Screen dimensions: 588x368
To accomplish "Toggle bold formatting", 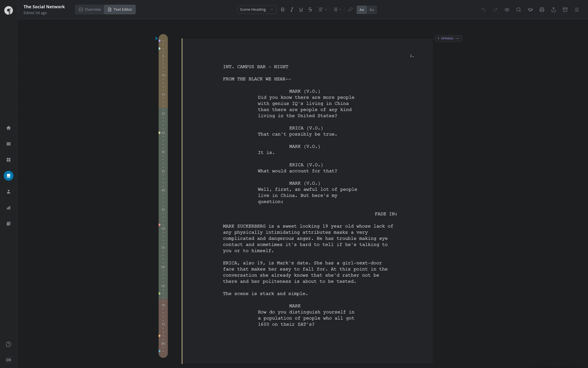I will pyautogui.click(x=283, y=10).
